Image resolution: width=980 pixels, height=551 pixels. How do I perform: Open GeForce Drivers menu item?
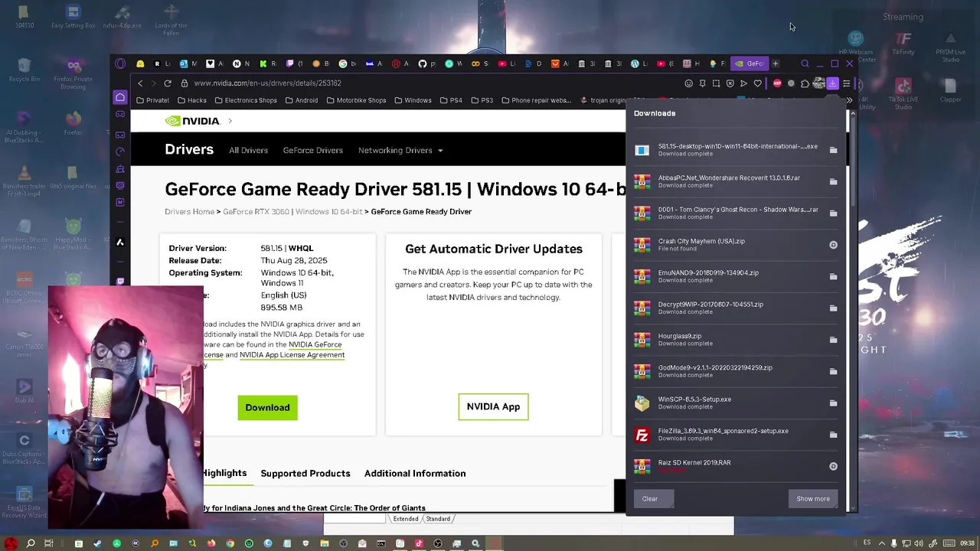(313, 150)
